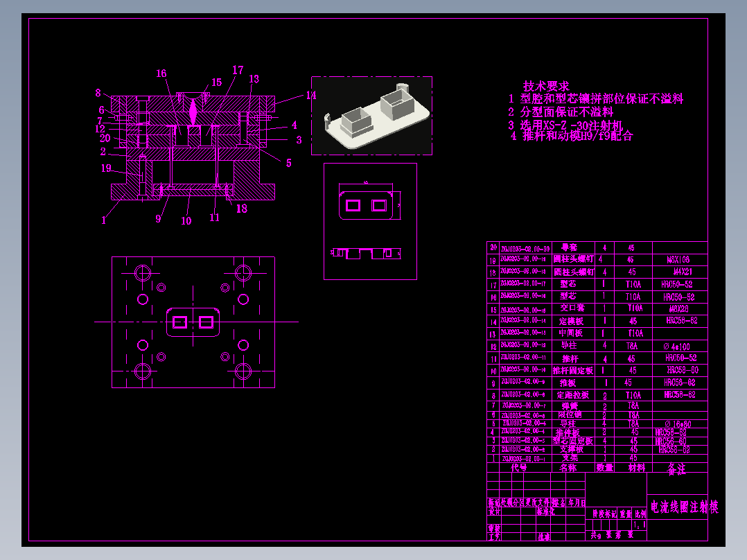
Task: Select part name 推板 in row 9
Action: point(568,383)
